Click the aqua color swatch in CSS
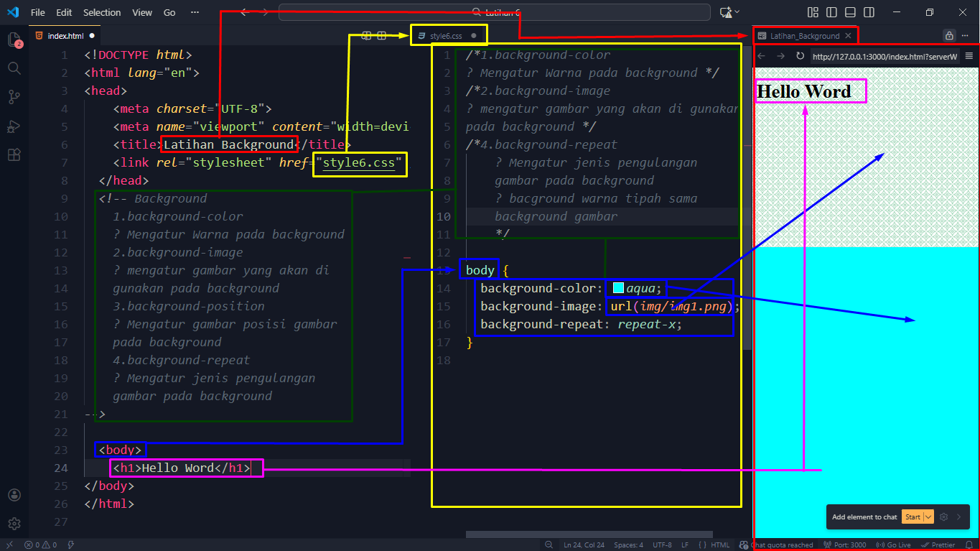This screenshot has height=551, width=980. 618,288
